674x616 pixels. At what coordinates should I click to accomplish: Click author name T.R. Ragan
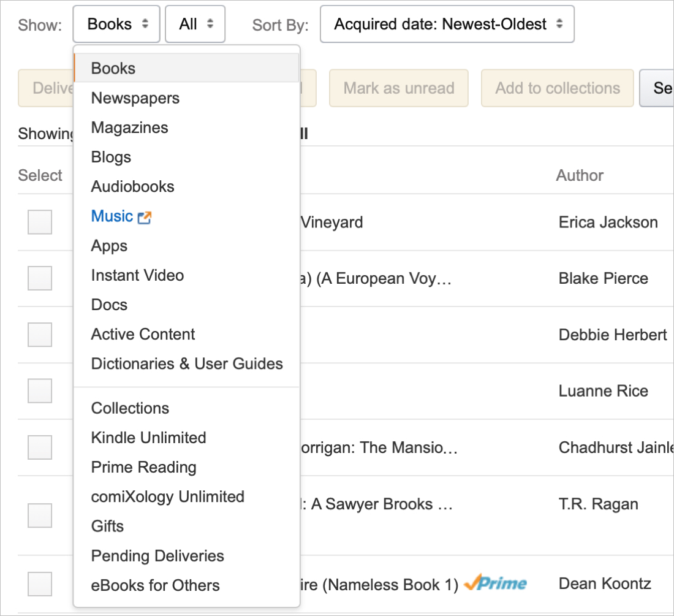[x=599, y=504]
